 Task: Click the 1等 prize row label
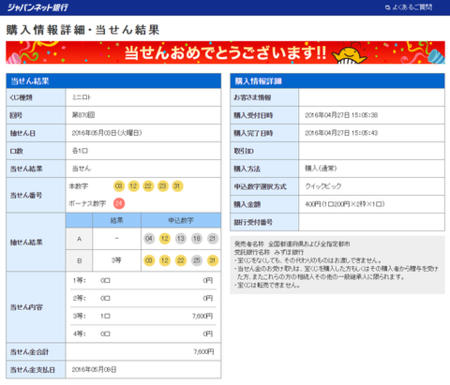(79, 280)
